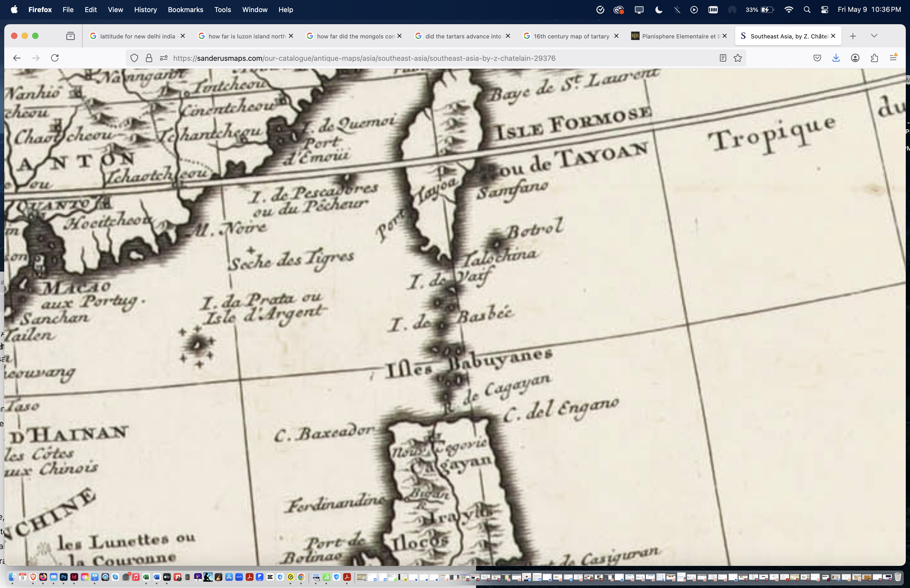Open the App Store from the Dock

click(x=229, y=577)
